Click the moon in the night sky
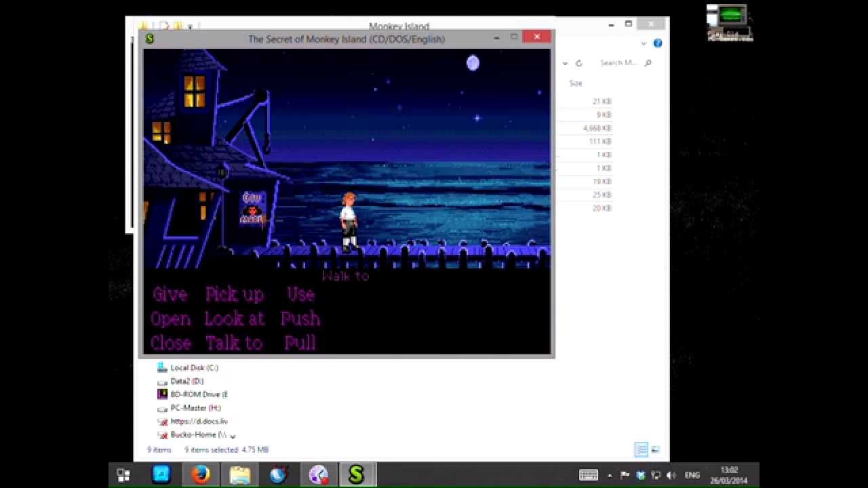The width and height of the screenshot is (868, 488). (x=473, y=63)
